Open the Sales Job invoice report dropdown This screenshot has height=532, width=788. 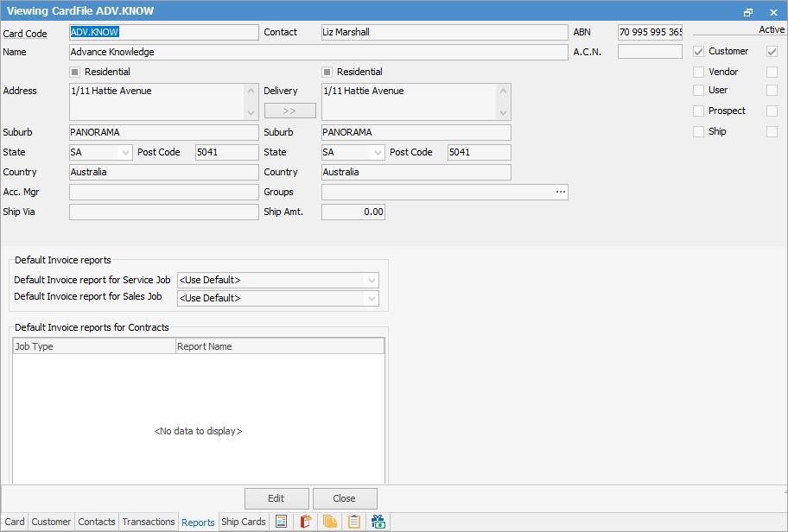pyautogui.click(x=372, y=298)
